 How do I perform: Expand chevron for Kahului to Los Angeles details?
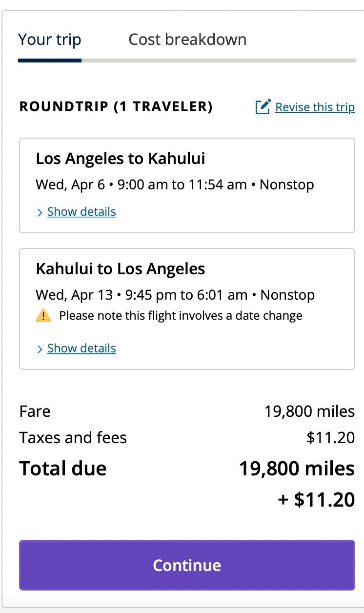40,349
